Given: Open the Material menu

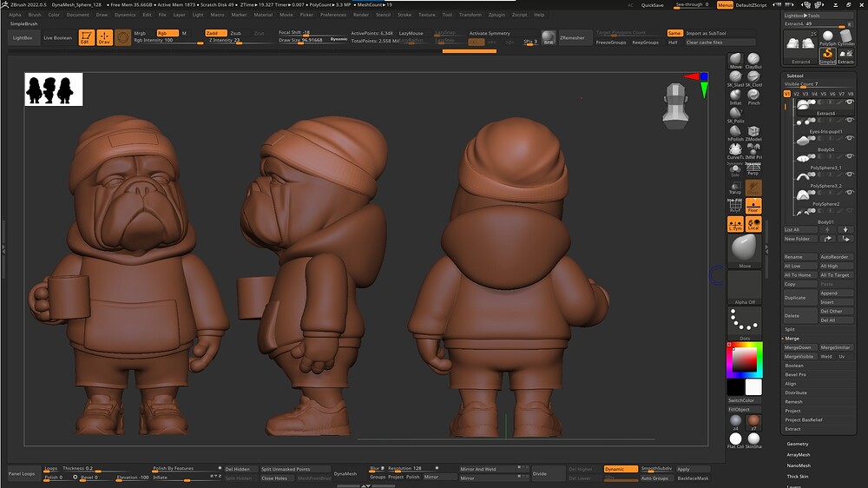Looking at the screenshot, I should pos(263,15).
